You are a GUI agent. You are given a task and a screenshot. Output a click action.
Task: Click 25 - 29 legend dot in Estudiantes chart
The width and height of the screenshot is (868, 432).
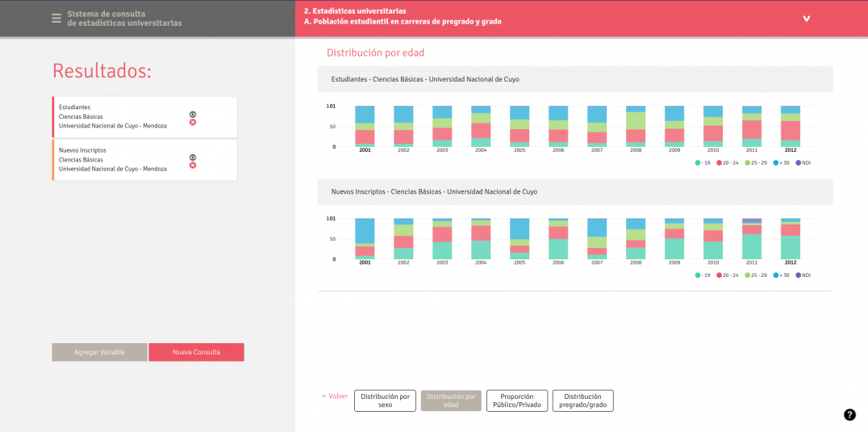pos(748,163)
